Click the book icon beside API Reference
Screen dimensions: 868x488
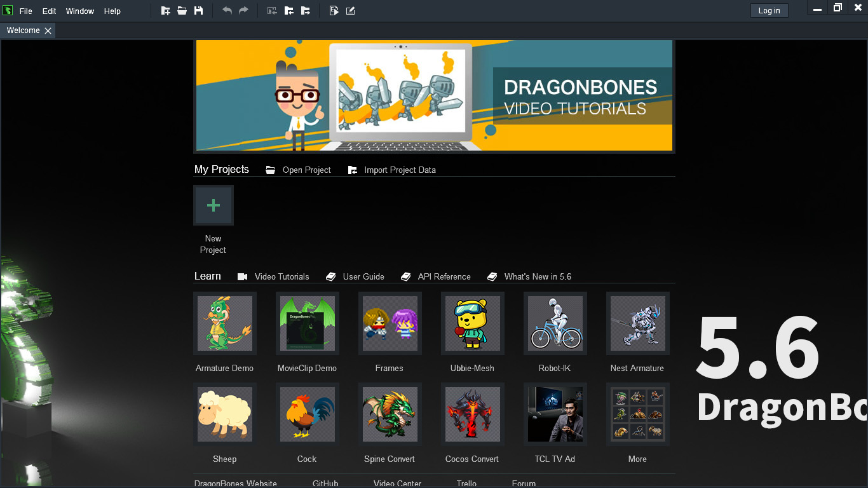point(406,276)
